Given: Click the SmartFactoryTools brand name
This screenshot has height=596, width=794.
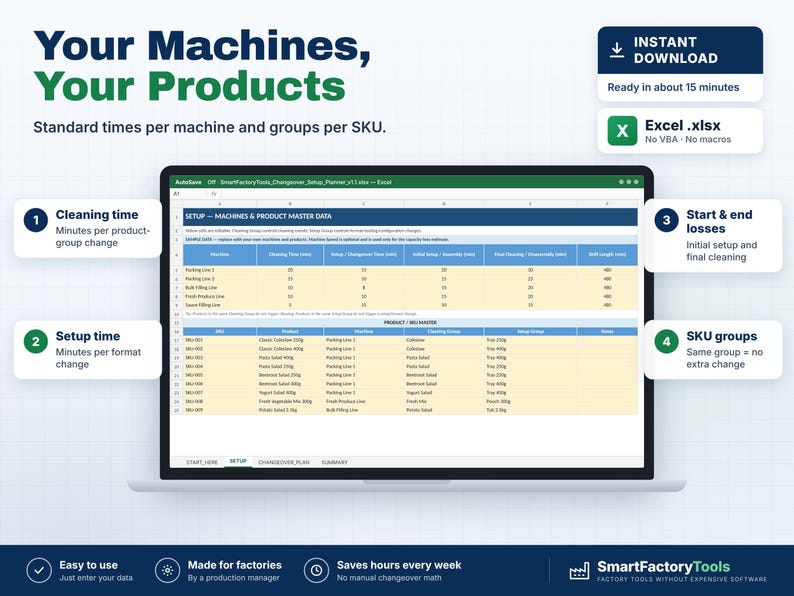Looking at the screenshot, I should 663,567.
